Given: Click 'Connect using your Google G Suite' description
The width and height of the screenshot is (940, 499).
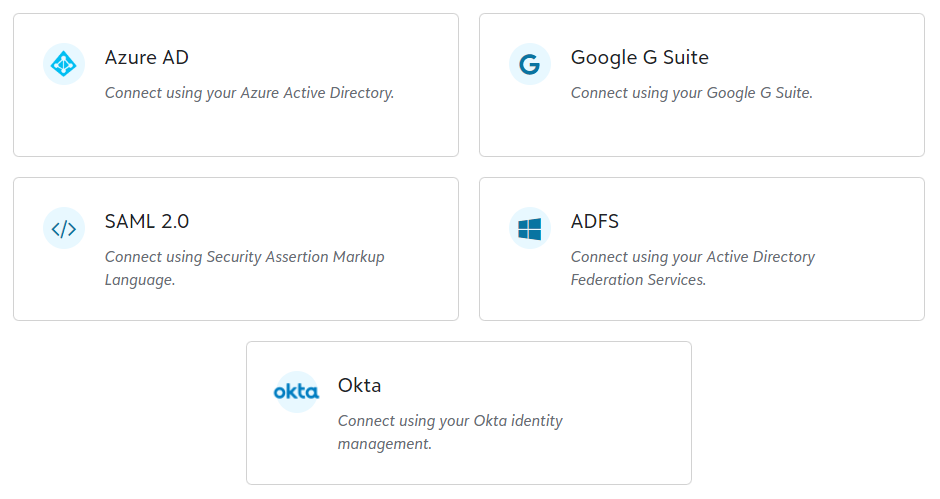Looking at the screenshot, I should click(691, 93).
